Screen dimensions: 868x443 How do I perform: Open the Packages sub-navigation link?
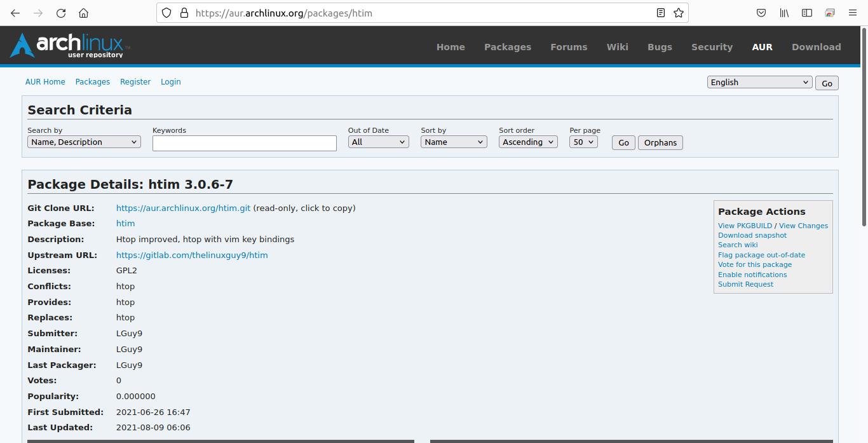pyautogui.click(x=92, y=82)
